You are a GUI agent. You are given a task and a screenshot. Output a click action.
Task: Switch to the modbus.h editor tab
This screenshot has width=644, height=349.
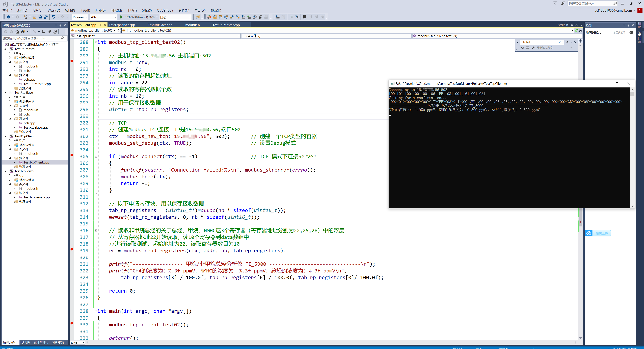[192, 25]
